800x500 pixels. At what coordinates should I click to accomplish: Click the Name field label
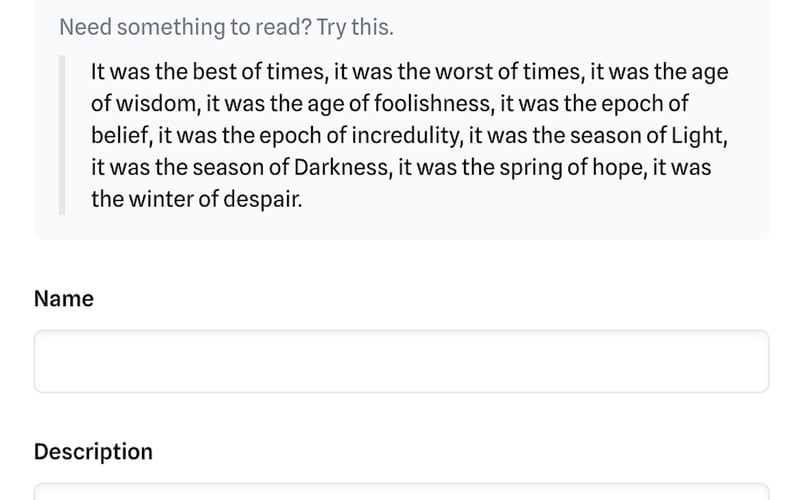[64, 299]
